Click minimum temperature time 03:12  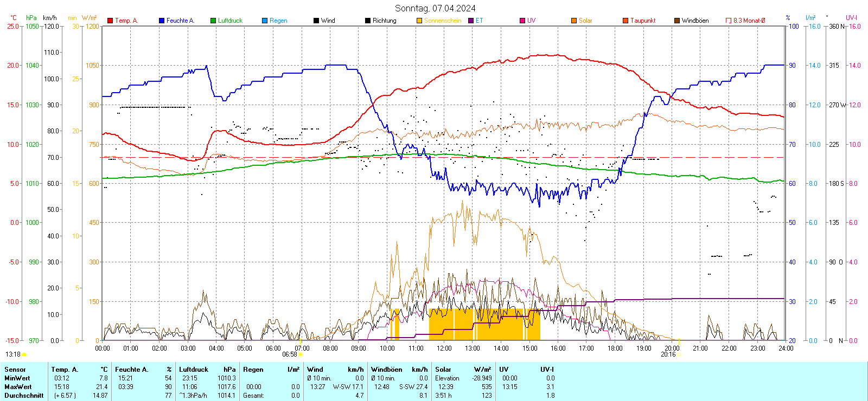tap(62, 378)
